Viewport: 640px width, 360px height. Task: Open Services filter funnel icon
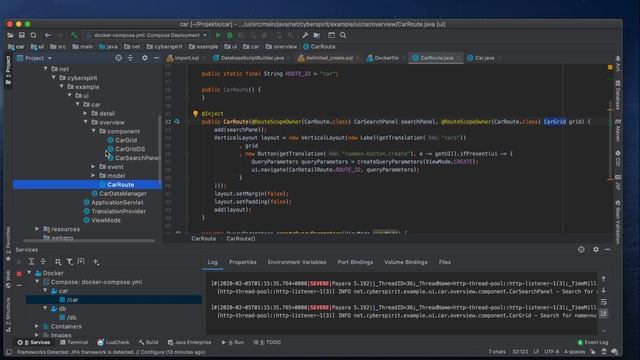coord(69,262)
